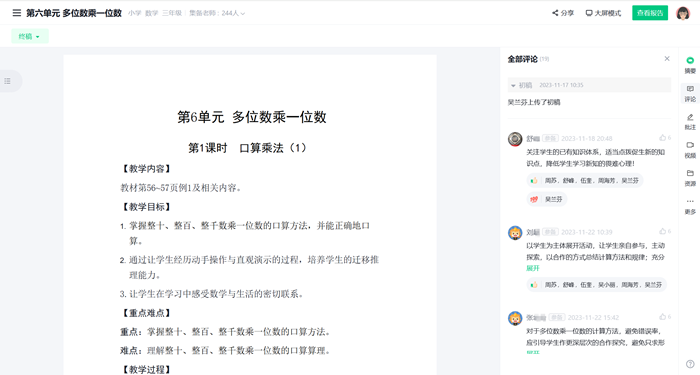700x375 pixels.
Task: Click the 分享 share icon
Action: [x=563, y=13]
